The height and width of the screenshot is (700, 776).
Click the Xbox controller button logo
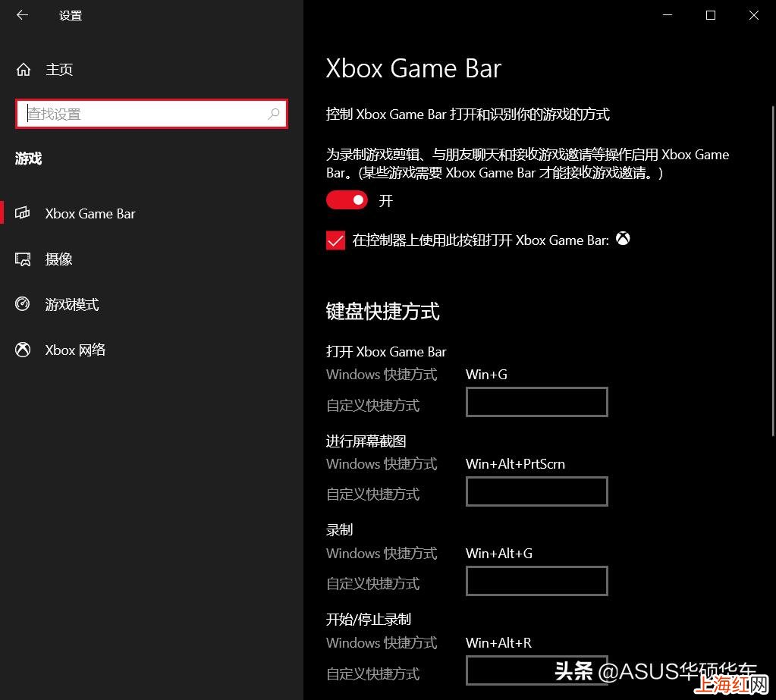tap(623, 239)
